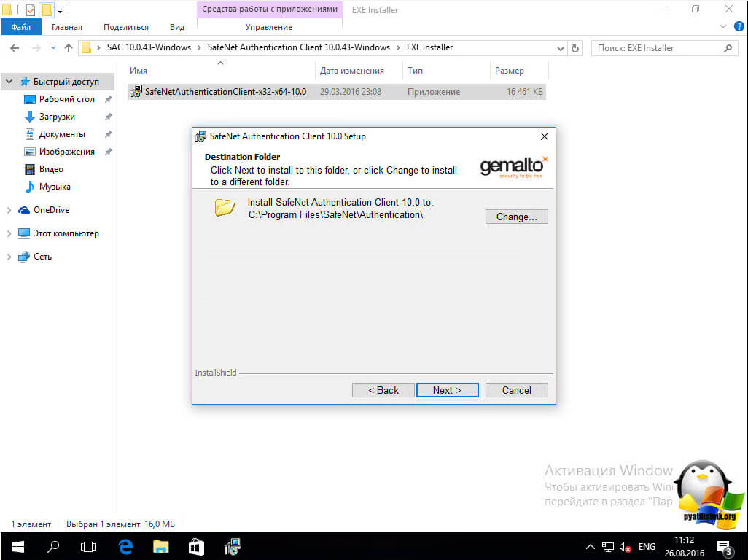This screenshot has width=748, height=560.
Task: Launch Microsoft Edge from the taskbar
Action: click(125, 547)
